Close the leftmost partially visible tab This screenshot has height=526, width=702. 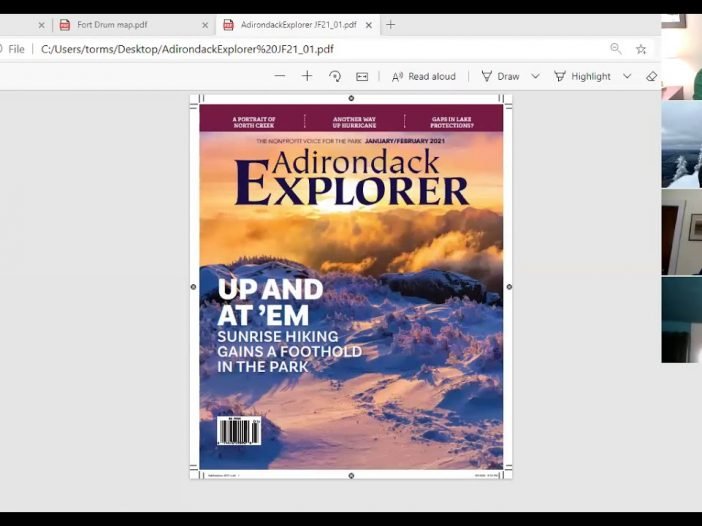(x=41, y=26)
